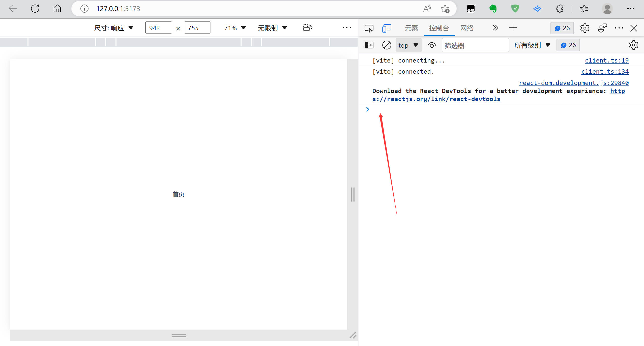Expand the top context dropdown
644x346 pixels.
pyautogui.click(x=408, y=45)
